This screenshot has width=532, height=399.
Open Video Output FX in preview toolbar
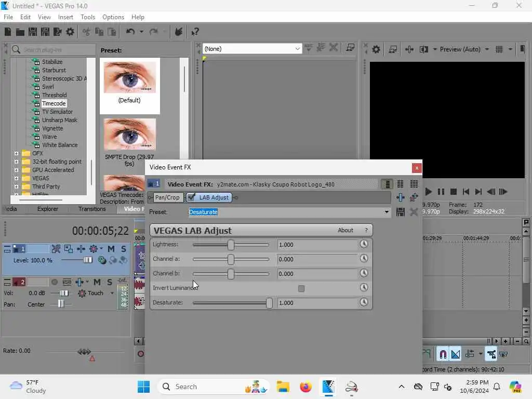[x=409, y=49]
